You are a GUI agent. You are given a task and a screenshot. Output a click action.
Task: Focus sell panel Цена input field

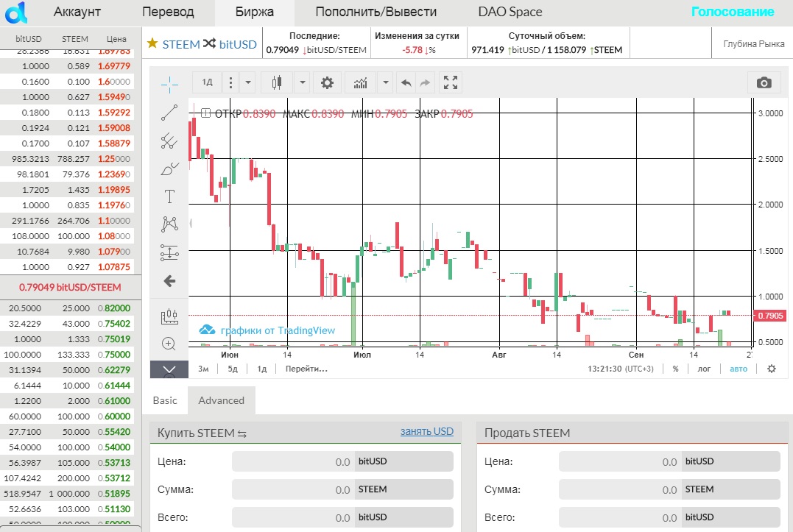(x=620, y=461)
